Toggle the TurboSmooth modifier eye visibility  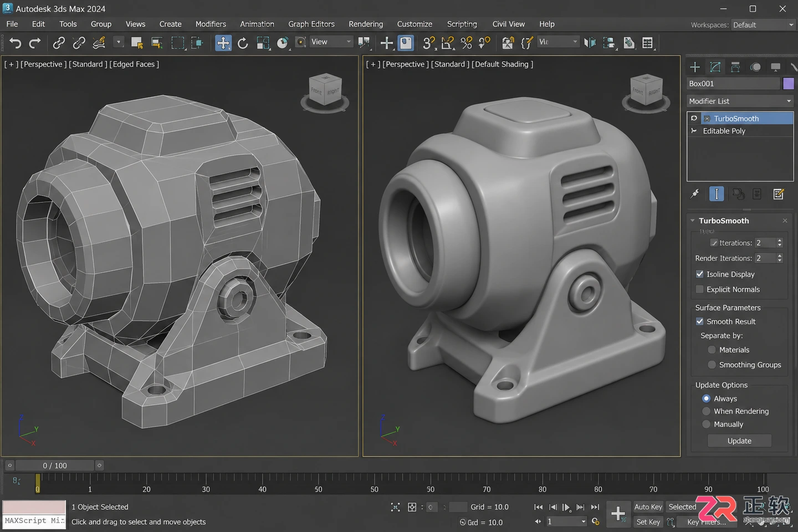click(694, 118)
